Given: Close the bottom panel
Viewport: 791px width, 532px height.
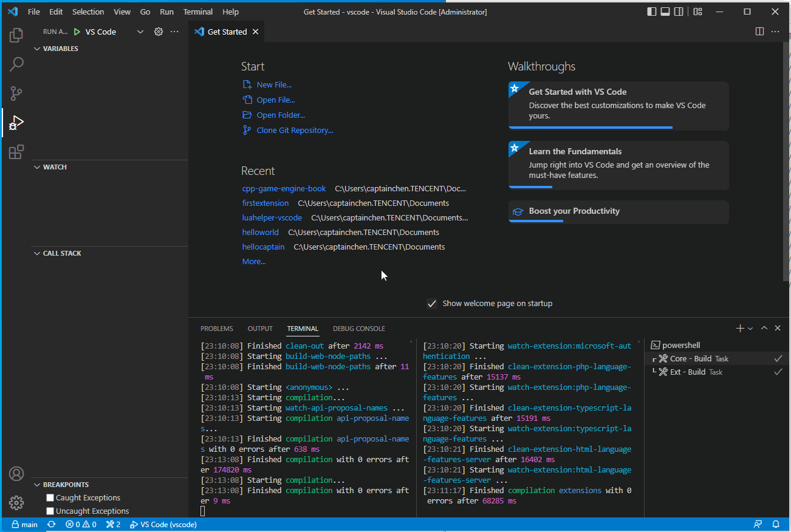Looking at the screenshot, I should [778, 328].
